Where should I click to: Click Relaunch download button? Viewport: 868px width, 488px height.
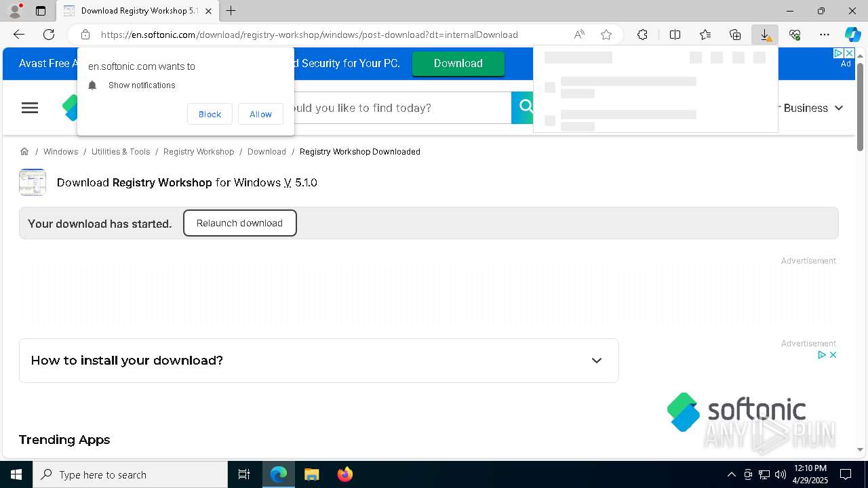[x=239, y=223]
